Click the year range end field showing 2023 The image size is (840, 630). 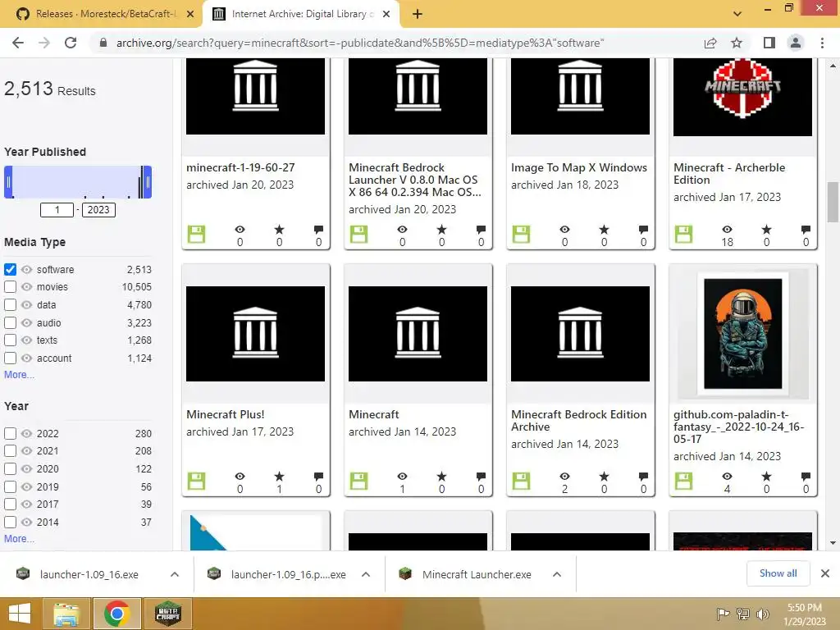[x=98, y=210]
